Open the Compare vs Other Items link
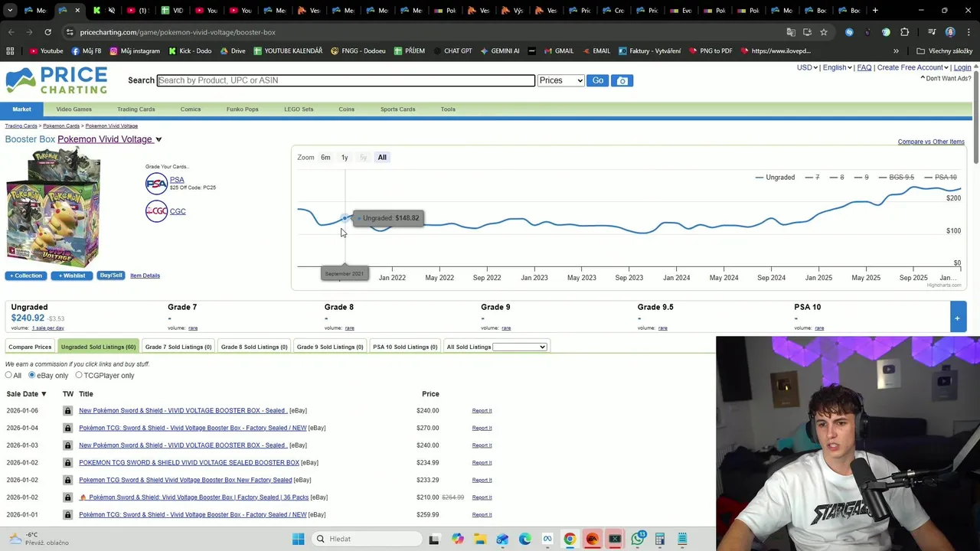Screen dimensions: 980x551 pos(931,142)
